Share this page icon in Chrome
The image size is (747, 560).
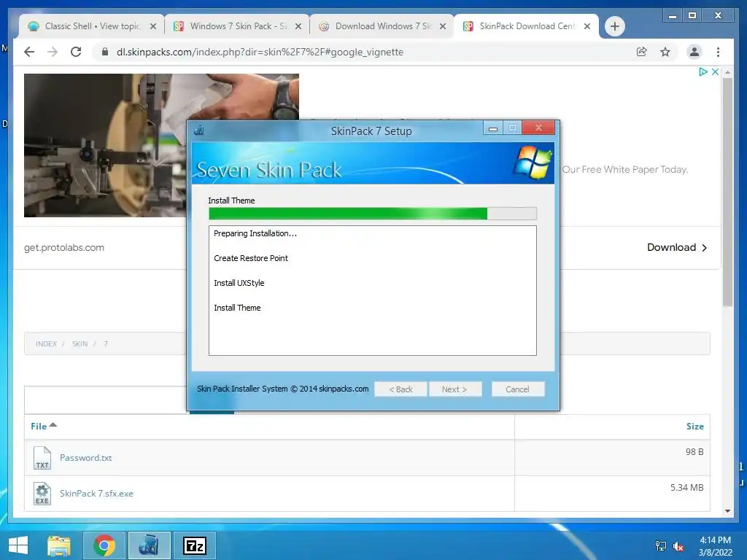click(642, 52)
